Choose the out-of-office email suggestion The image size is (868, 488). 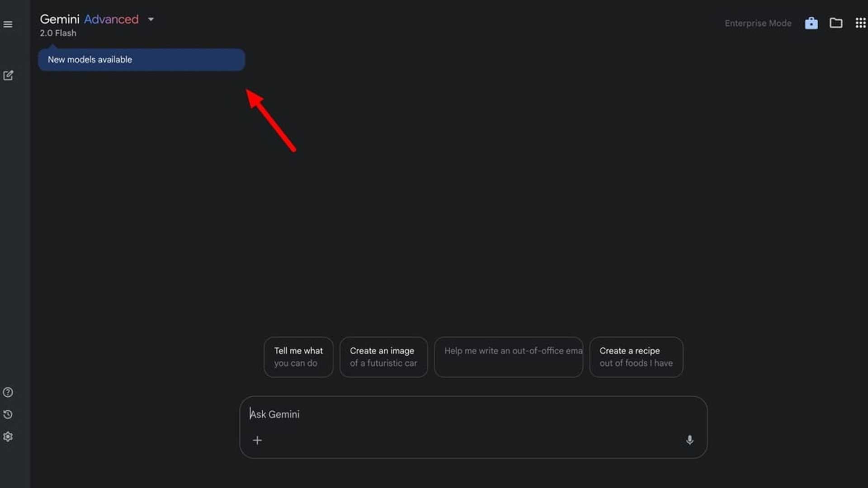pos(508,357)
